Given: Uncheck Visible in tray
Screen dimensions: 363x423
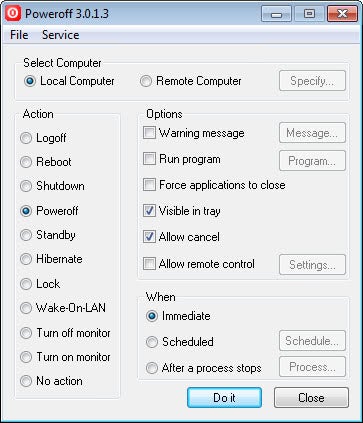Looking at the screenshot, I should pos(182,211).
